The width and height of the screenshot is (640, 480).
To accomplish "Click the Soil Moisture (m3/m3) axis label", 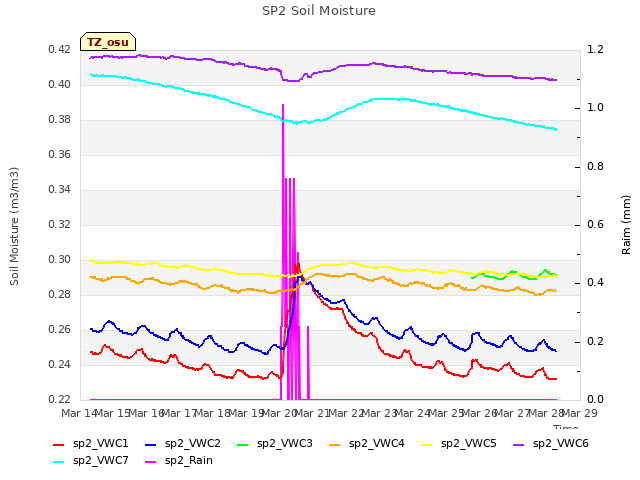I will 14,226.
